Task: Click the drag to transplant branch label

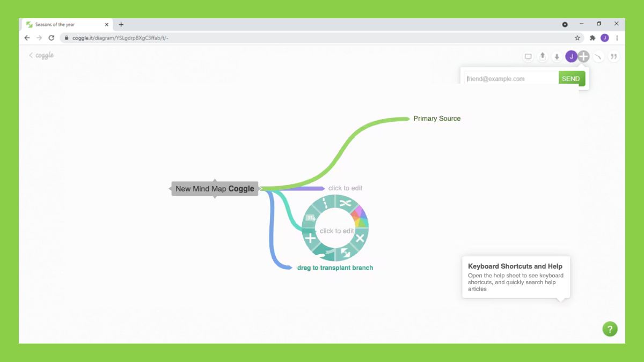Action: (335, 268)
